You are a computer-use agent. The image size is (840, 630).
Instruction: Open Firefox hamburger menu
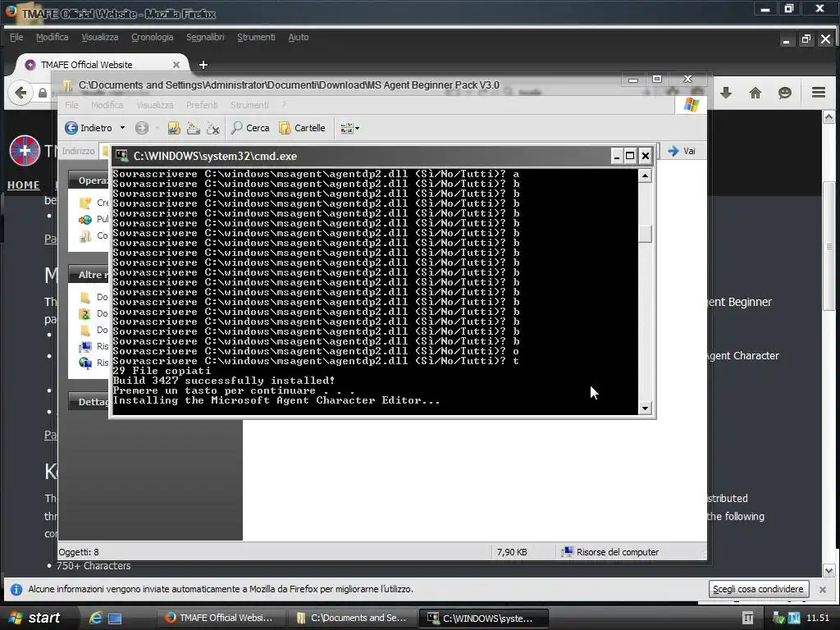[818, 92]
